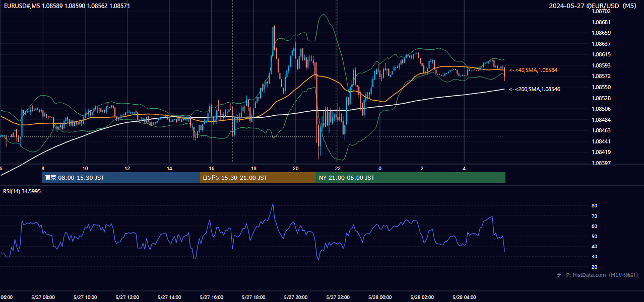This screenshot has width=644, height=302.
Task: Click the 5/28 04:00 bottom time label
Action: pyautogui.click(x=465, y=297)
